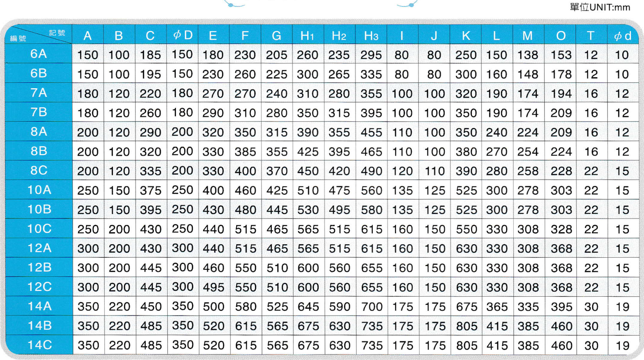Click the H2 column header
The image size is (644, 360).
click(x=339, y=36)
